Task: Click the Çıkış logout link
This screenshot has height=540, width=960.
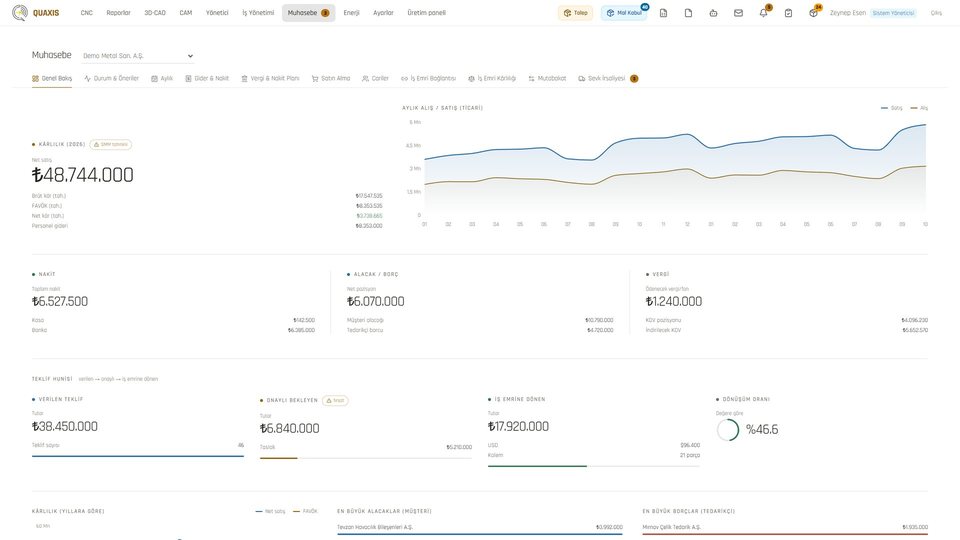Action: point(936,13)
